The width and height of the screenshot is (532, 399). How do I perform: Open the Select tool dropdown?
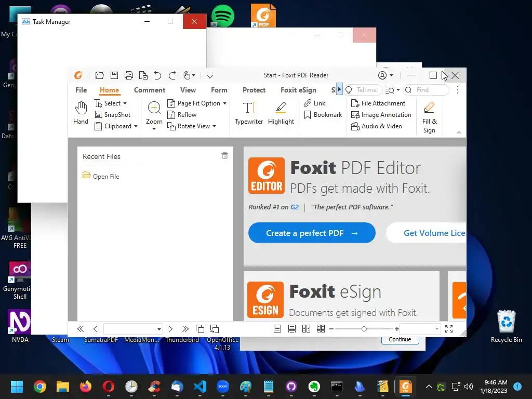[x=125, y=103]
